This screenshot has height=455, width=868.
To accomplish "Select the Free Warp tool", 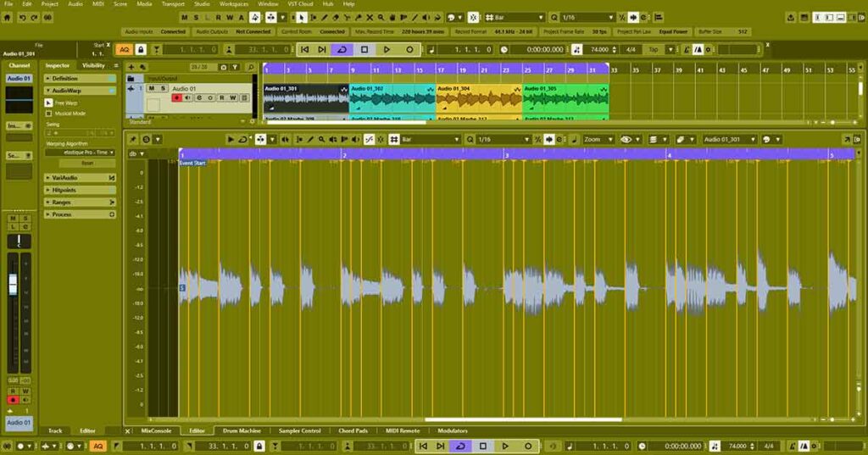I will coord(48,103).
